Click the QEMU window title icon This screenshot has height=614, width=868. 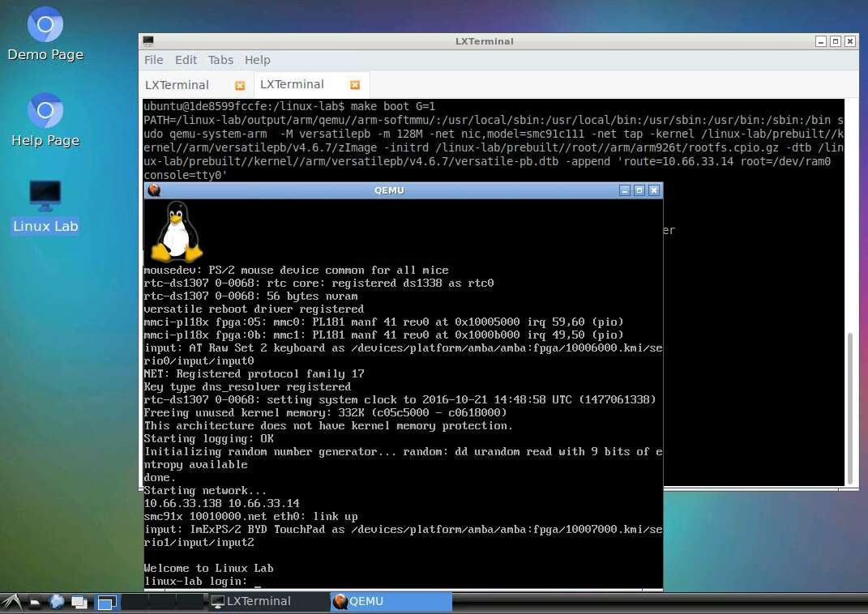154,190
